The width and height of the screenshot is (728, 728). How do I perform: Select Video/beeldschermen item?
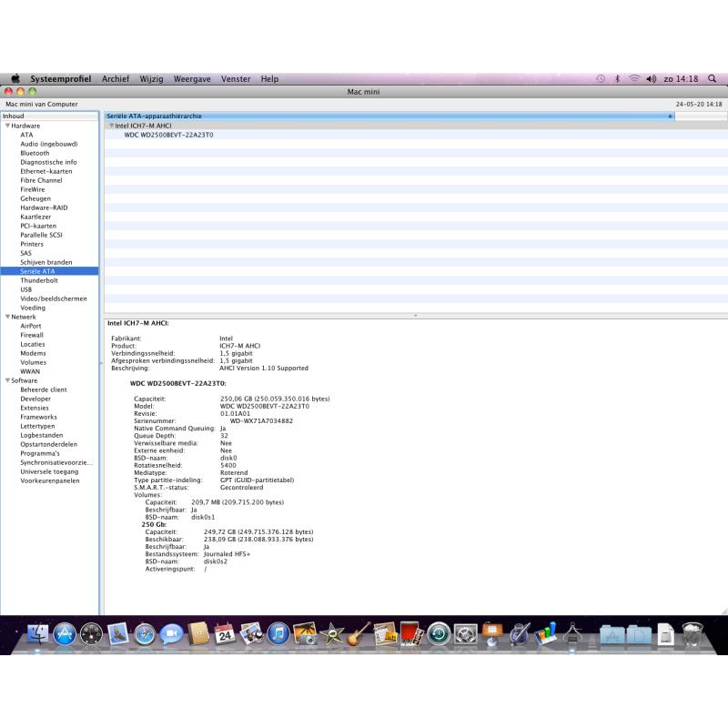pos(54,298)
